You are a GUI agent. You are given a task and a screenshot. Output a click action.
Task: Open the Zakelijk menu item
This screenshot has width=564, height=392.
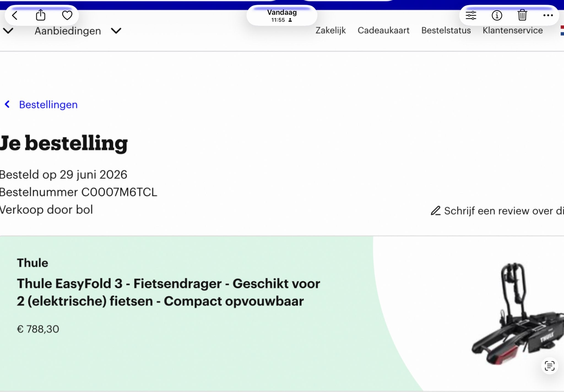coord(330,30)
